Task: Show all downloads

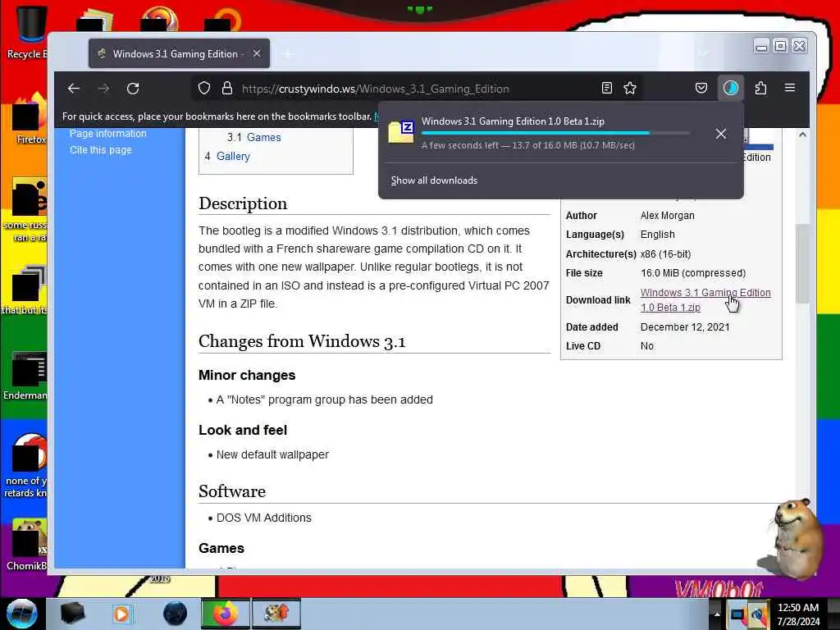Action: [x=434, y=180]
